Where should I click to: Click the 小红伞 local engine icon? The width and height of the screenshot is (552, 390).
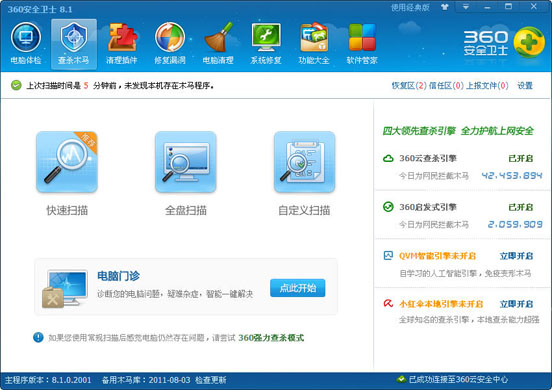388,303
